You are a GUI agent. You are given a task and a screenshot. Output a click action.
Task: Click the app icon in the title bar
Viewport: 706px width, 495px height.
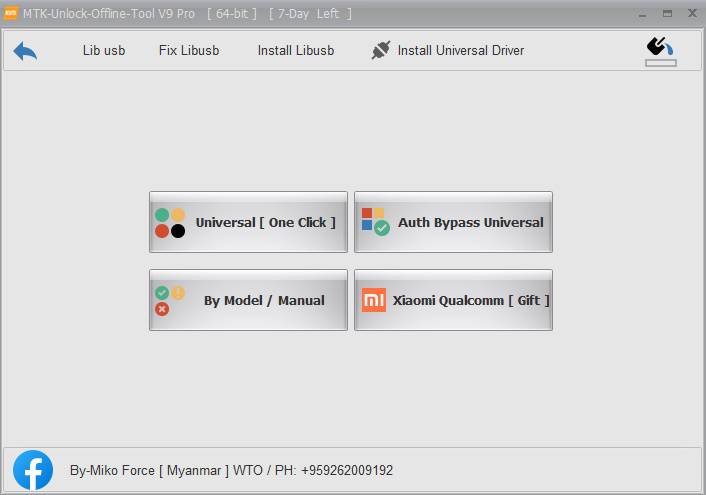10,13
